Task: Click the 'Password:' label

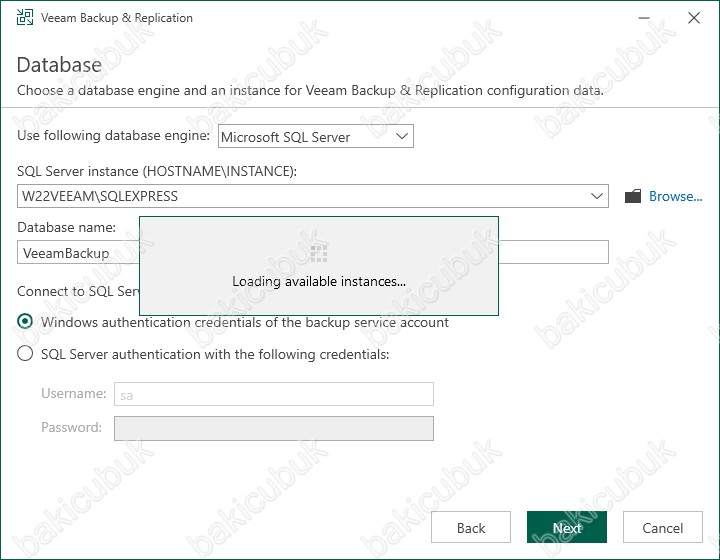Action: point(72,427)
